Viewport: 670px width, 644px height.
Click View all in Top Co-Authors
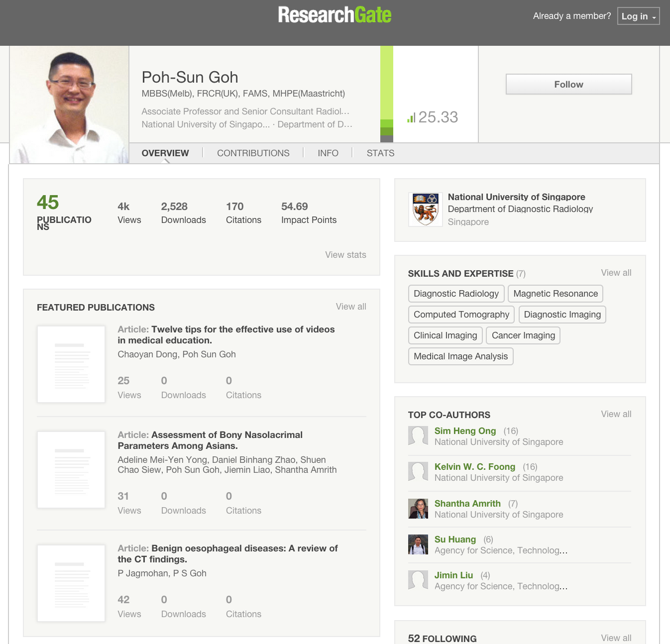click(x=616, y=414)
